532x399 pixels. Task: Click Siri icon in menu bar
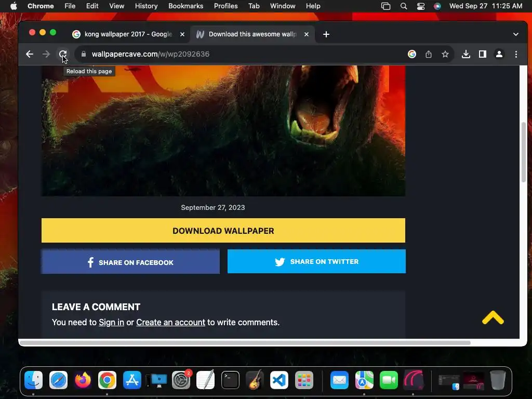click(x=437, y=6)
